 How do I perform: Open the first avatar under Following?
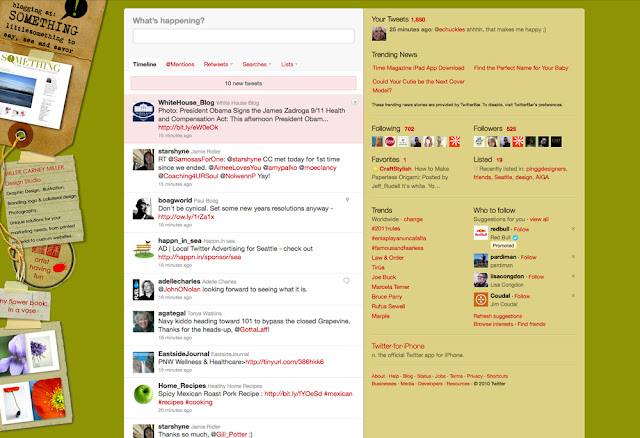[x=377, y=142]
